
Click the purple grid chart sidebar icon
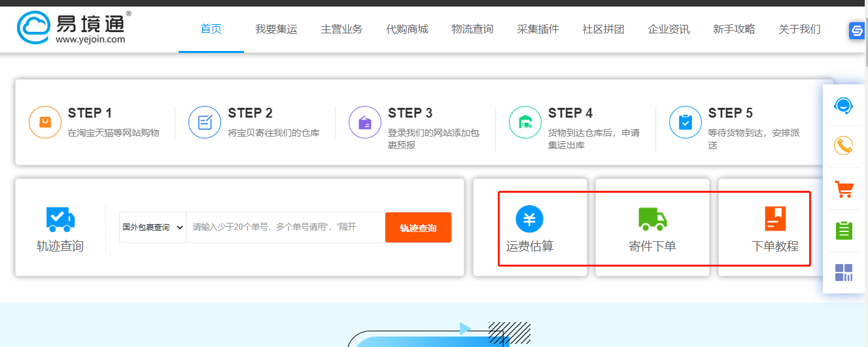pos(844,273)
